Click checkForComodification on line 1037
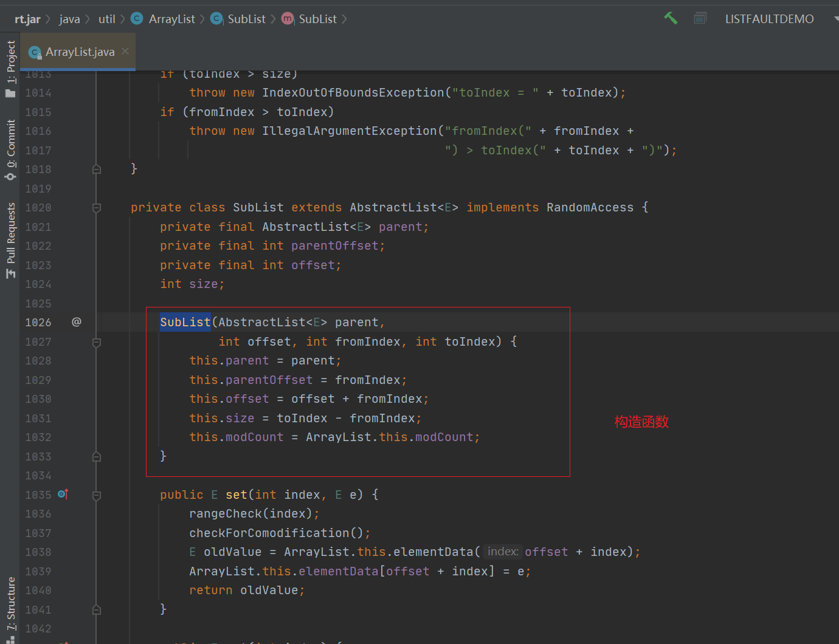 tap(269, 533)
